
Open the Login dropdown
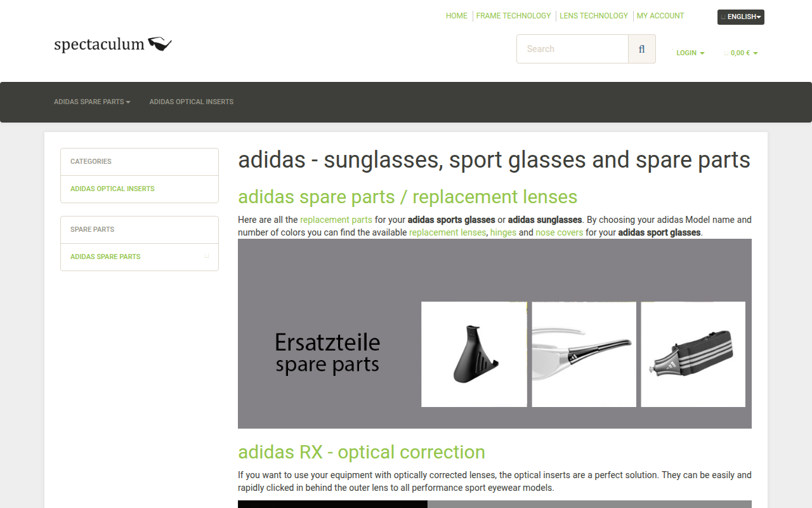click(x=690, y=53)
